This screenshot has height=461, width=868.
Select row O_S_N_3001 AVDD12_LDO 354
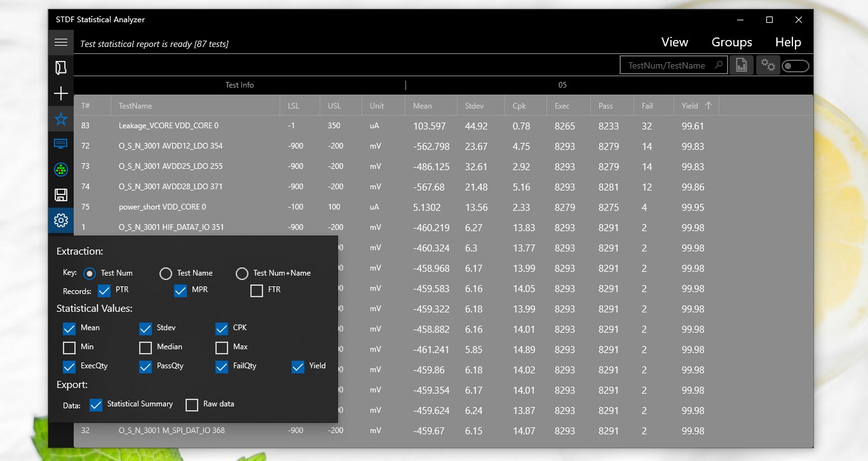444,146
